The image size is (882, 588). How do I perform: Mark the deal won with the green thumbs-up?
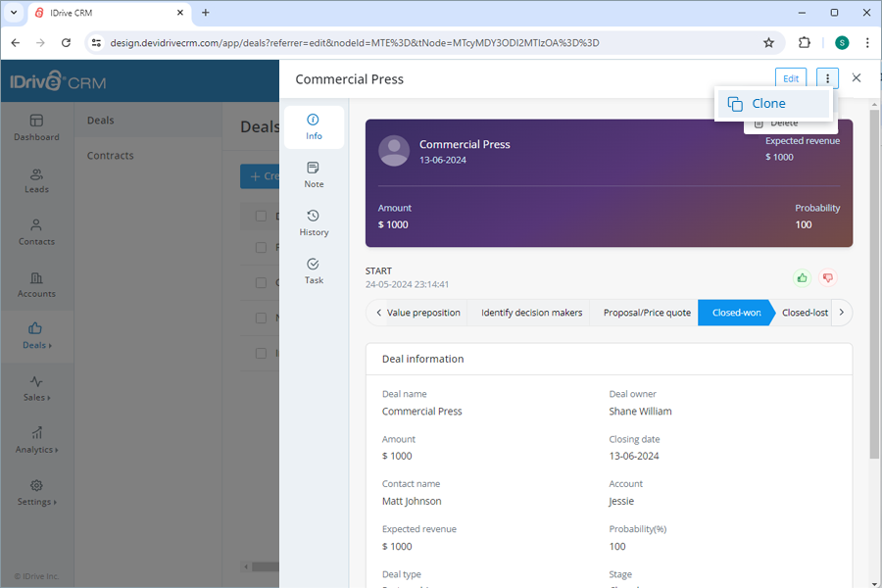point(802,277)
